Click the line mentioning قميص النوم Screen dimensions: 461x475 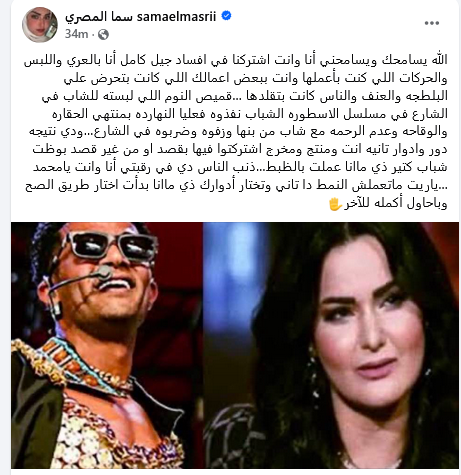coord(244,96)
